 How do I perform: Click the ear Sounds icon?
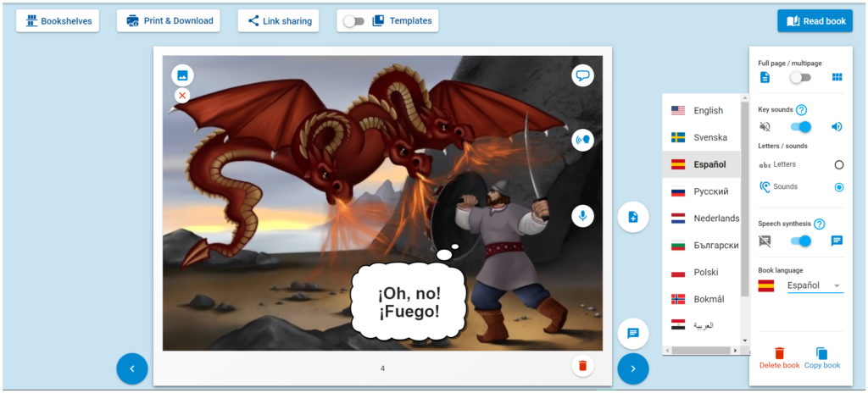click(765, 186)
